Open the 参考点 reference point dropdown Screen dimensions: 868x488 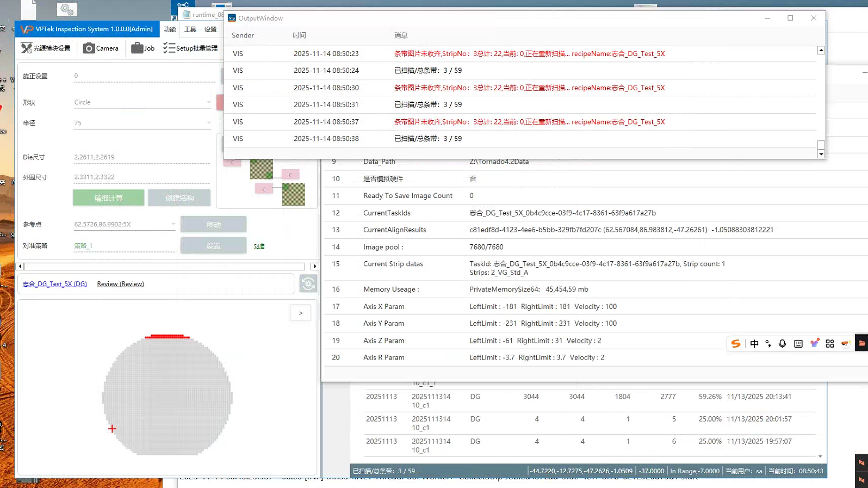(x=173, y=224)
